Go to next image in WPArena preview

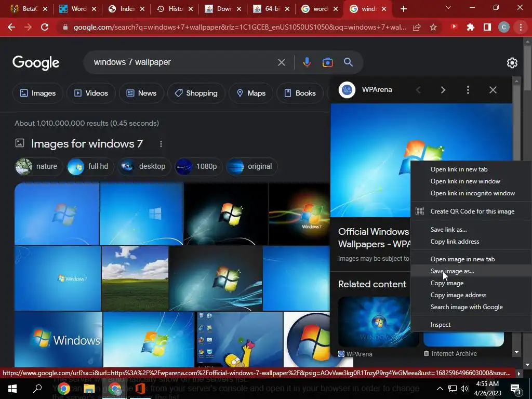(443, 90)
